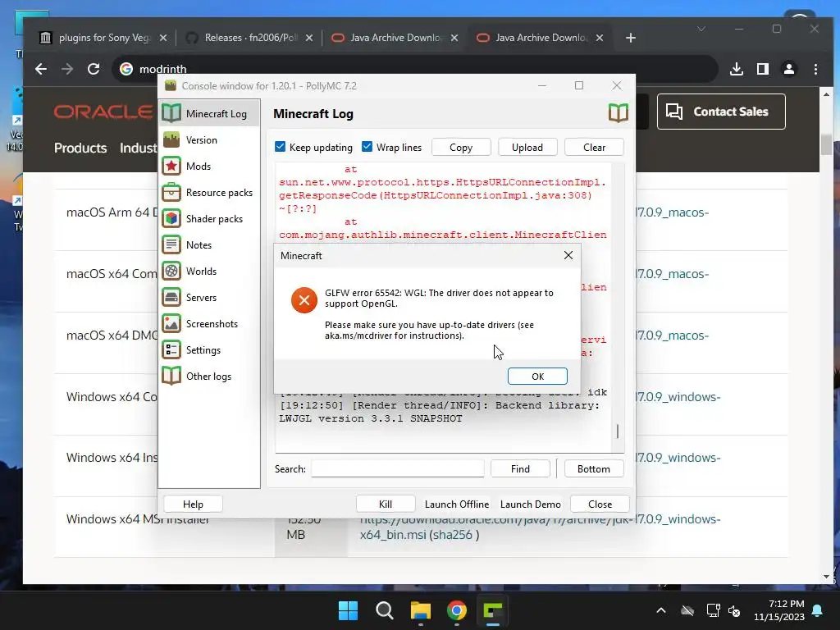Open the Resource packs page

tap(209, 192)
